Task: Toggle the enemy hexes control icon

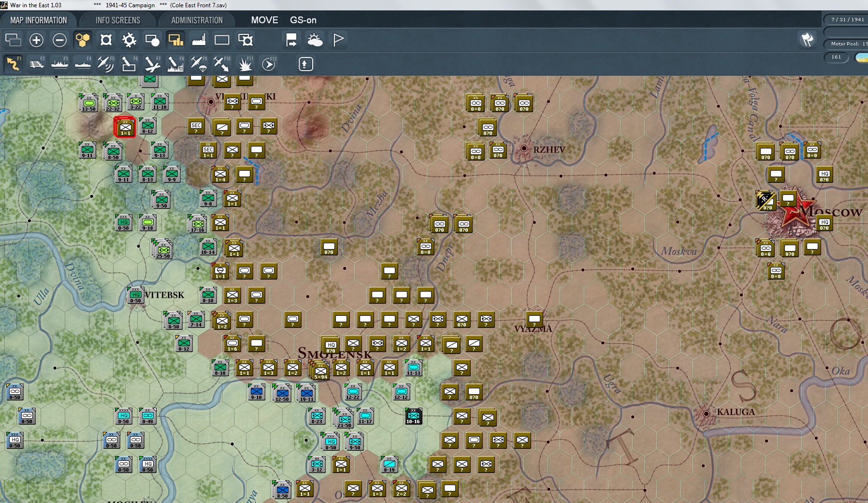Action: [106, 40]
